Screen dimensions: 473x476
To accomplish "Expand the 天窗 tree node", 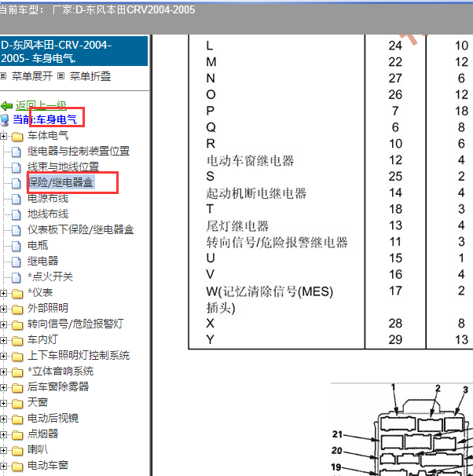I will (3, 403).
